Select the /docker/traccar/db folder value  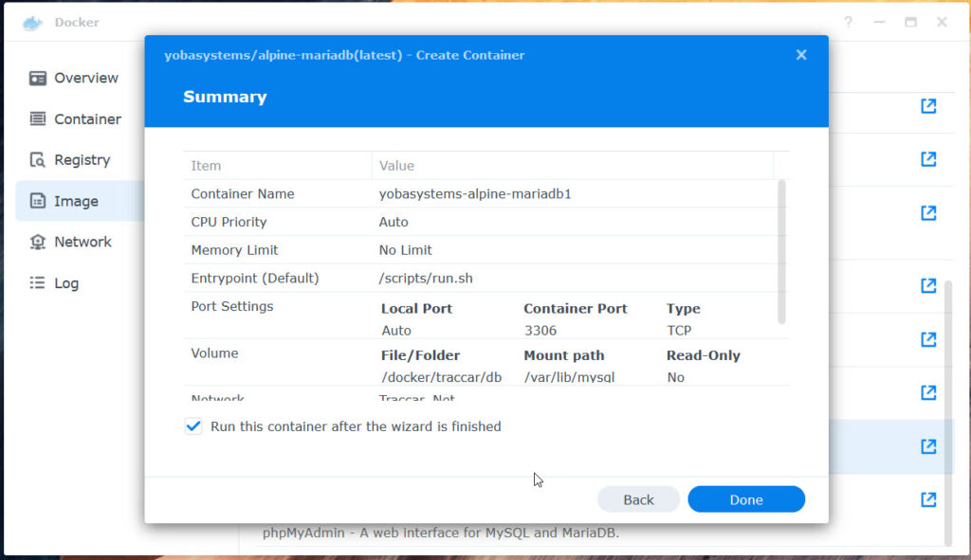click(x=442, y=377)
